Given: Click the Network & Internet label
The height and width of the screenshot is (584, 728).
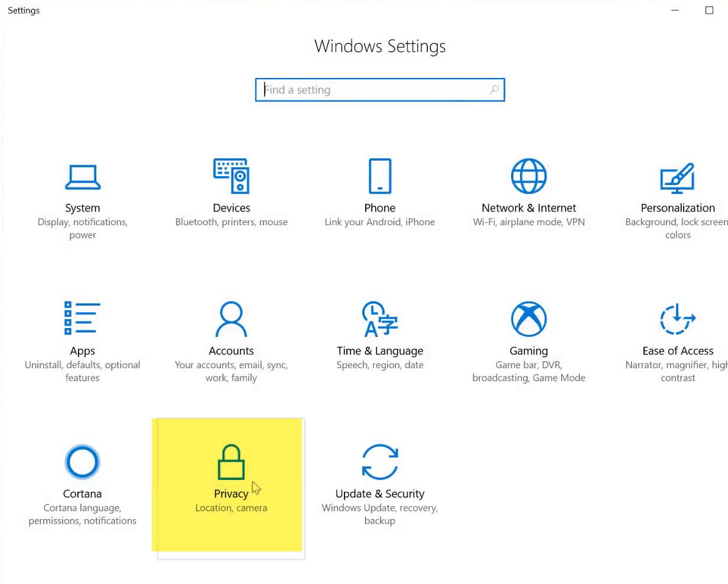Looking at the screenshot, I should [529, 208].
